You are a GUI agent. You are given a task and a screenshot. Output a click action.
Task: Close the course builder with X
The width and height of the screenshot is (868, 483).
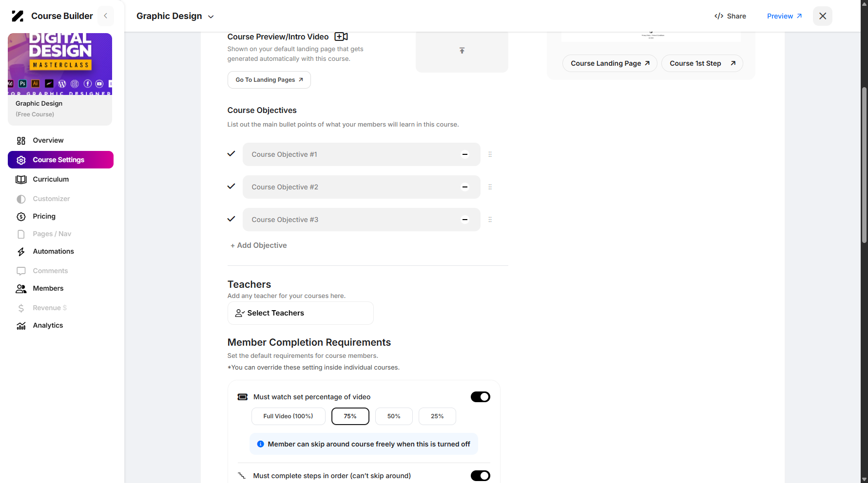[823, 16]
